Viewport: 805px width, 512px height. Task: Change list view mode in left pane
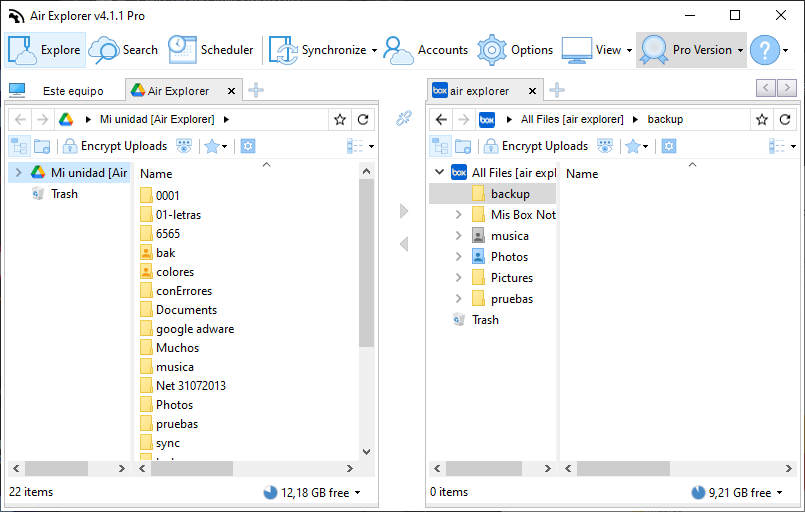pos(360,146)
